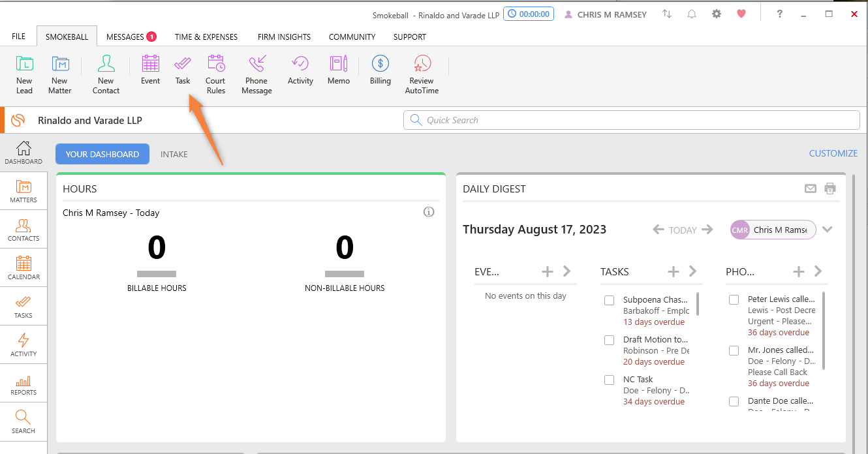Viewport: 868px width, 454px height.
Task: Go to next day in Daily Digest
Action: pos(707,230)
